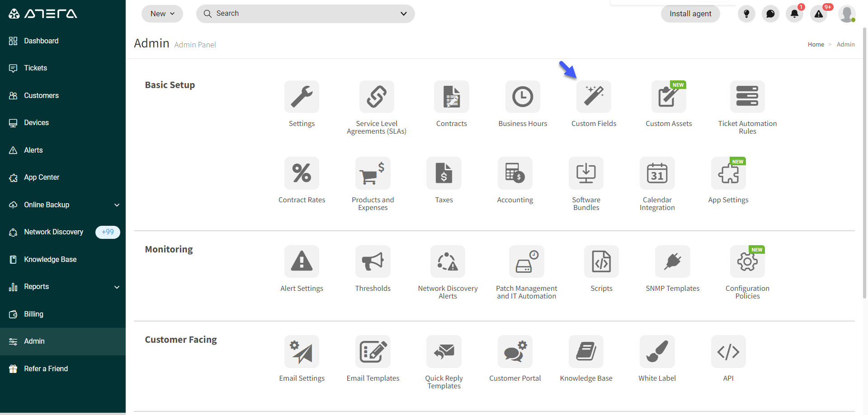Click the lightbulb tips icon
Screen dimensions: 868x415
pos(746,14)
